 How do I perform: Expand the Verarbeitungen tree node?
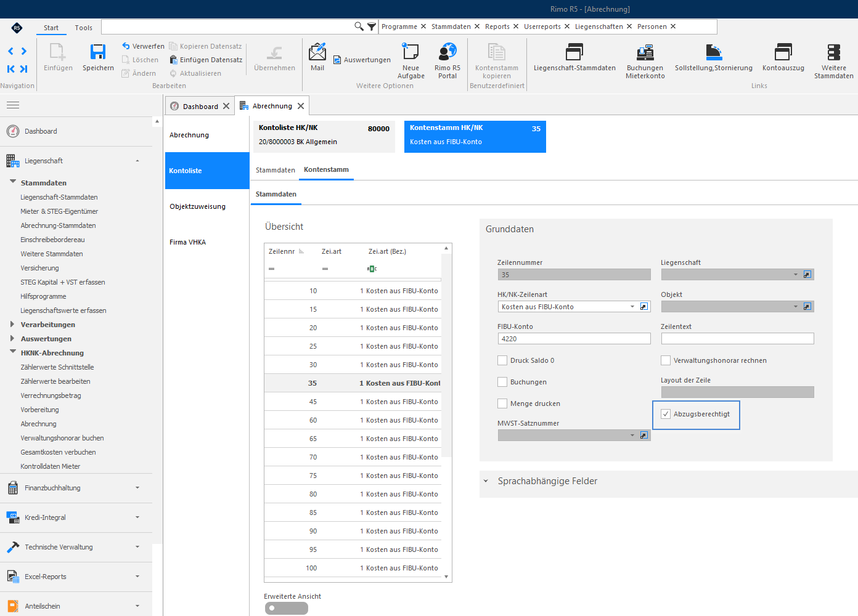[12, 324]
